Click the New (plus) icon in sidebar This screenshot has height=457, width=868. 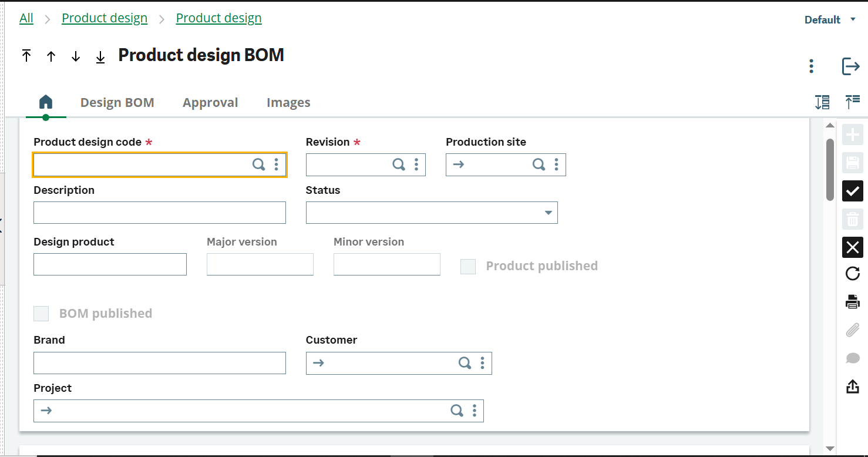(853, 135)
